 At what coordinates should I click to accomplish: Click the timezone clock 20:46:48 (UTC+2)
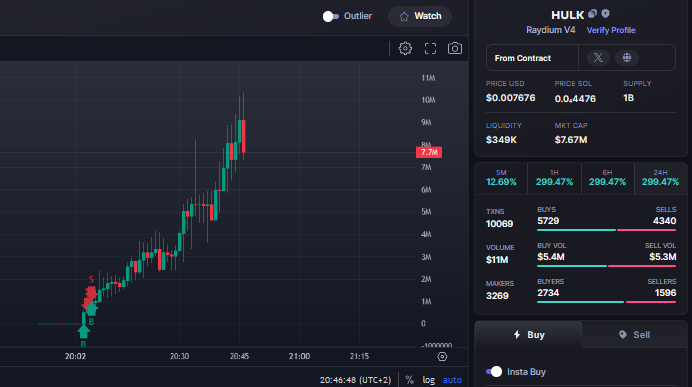pyautogui.click(x=355, y=379)
